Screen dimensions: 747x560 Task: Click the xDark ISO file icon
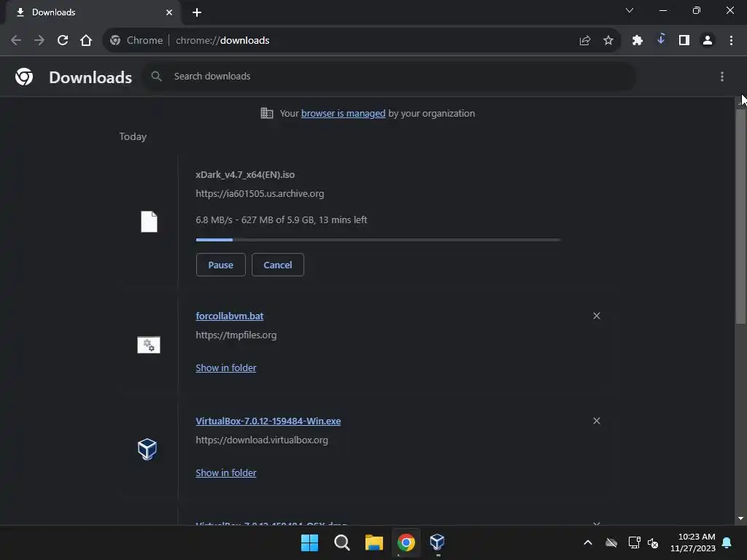[149, 222]
